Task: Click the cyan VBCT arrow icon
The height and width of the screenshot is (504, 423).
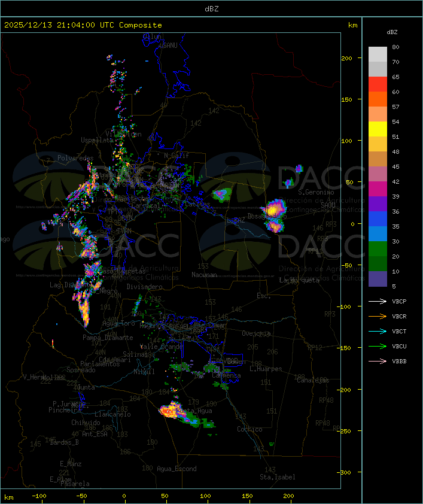Action: click(x=378, y=331)
